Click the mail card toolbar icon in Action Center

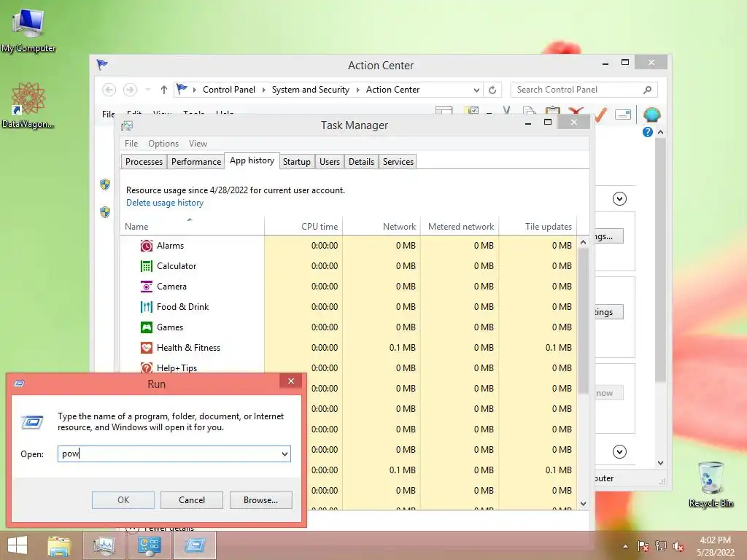(623, 114)
